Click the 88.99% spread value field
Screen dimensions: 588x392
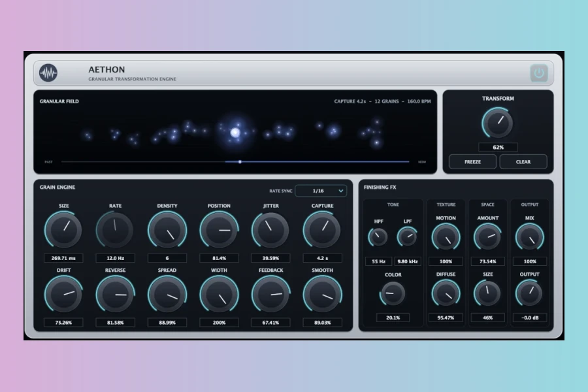click(x=167, y=322)
